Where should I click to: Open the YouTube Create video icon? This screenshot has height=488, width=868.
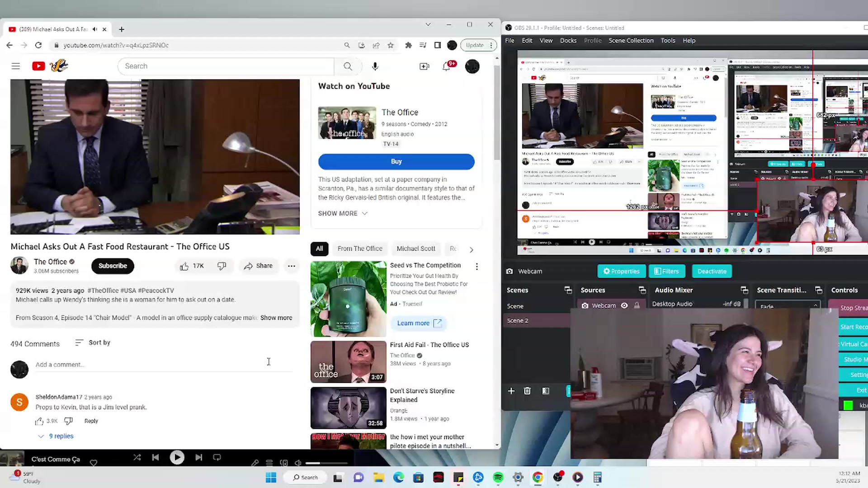tap(424, 66)
